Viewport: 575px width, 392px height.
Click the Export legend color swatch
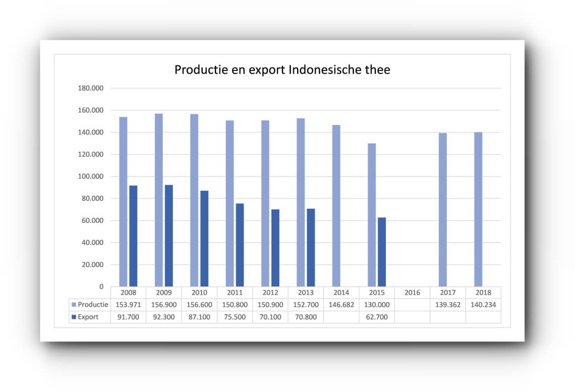(x=74, y=317)
